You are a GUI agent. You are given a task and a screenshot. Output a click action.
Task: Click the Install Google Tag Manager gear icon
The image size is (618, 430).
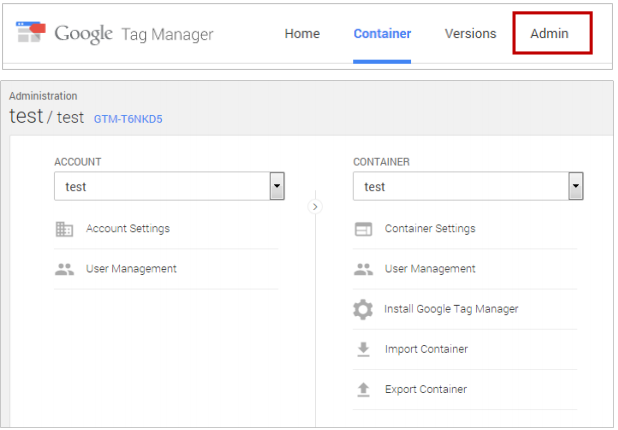click(x=363, y=309)
